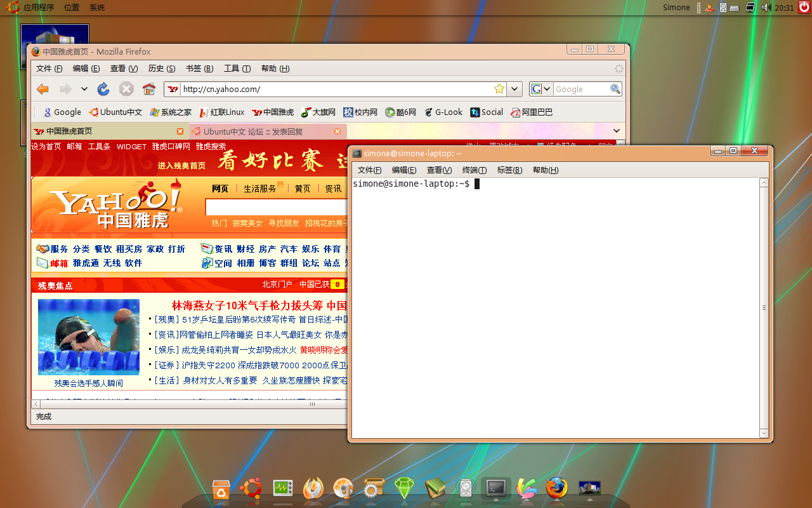Viewport: 812px width, 508px height.
Task: Open the green book dock icon
Action: click(x=435, y=488)
